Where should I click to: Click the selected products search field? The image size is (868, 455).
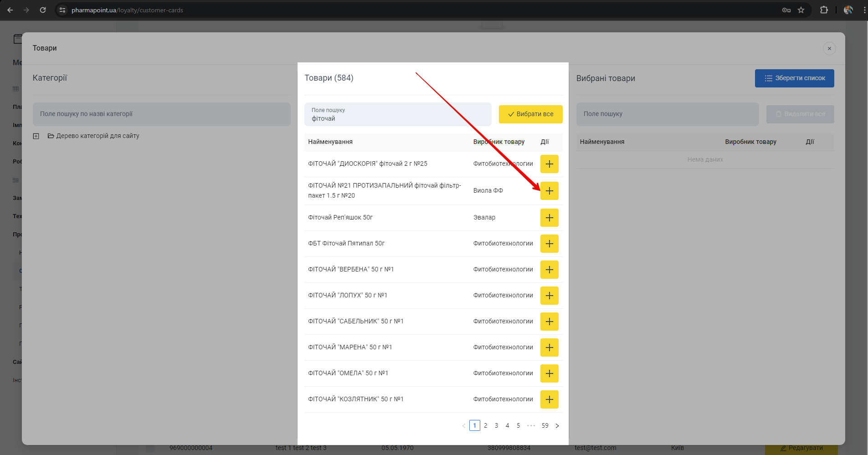[667, 114]
